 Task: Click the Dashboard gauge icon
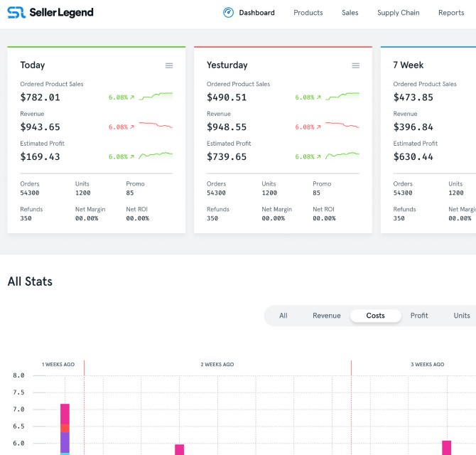tap(228, 12)
